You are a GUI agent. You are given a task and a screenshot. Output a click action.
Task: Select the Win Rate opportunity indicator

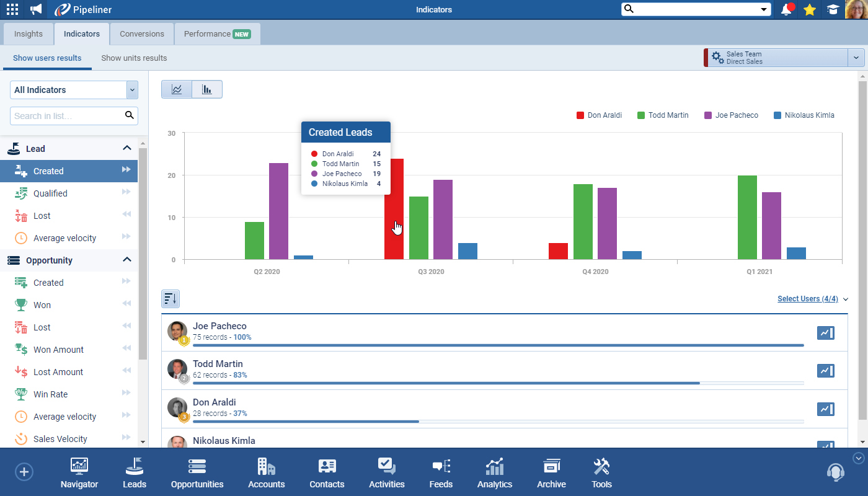coord(51,394)
